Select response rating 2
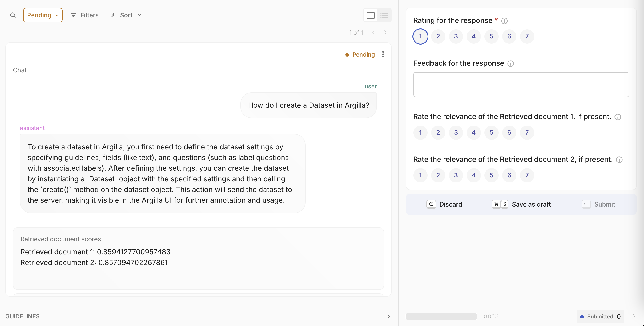Viewport: 644px width, 326px height. 438,36
